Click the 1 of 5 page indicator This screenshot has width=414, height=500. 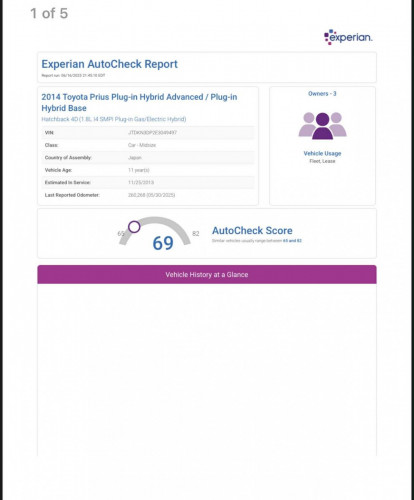(x=49, y=14)
